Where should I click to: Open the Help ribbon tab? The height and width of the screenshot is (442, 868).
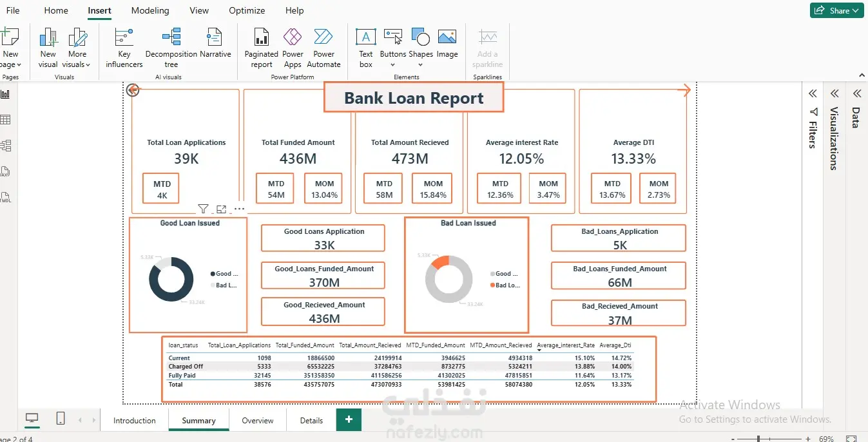pyautogui.click(x=294, y=10)
